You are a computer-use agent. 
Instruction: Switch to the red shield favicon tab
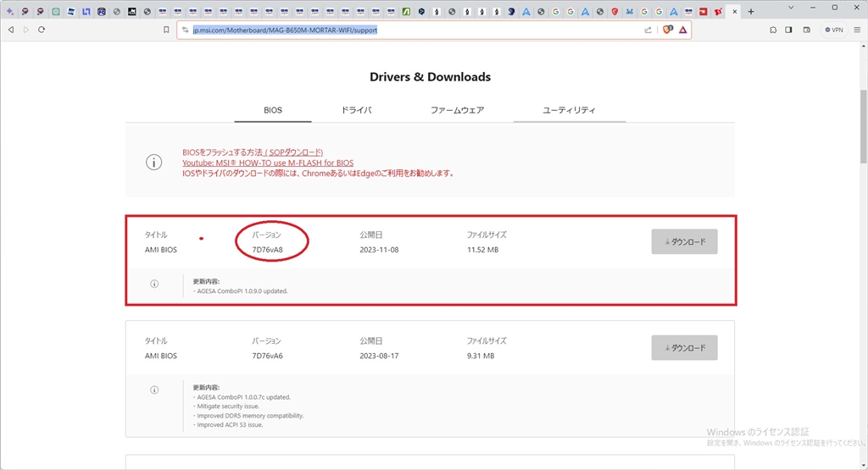[x=615, y=11]
